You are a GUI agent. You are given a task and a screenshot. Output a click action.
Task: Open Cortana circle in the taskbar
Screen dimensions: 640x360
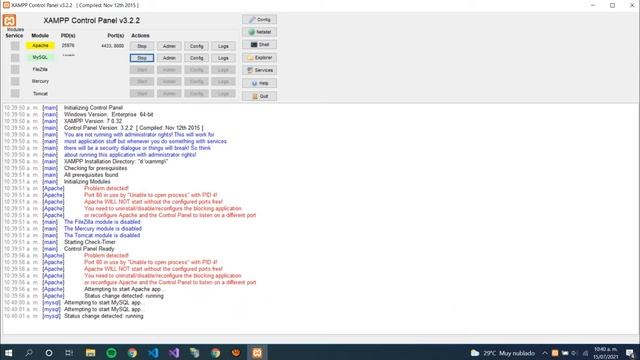tap(49, 353)
